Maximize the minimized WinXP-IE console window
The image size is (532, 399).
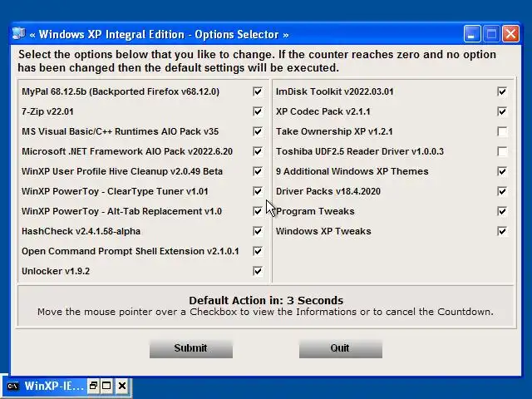coord(106,386)
